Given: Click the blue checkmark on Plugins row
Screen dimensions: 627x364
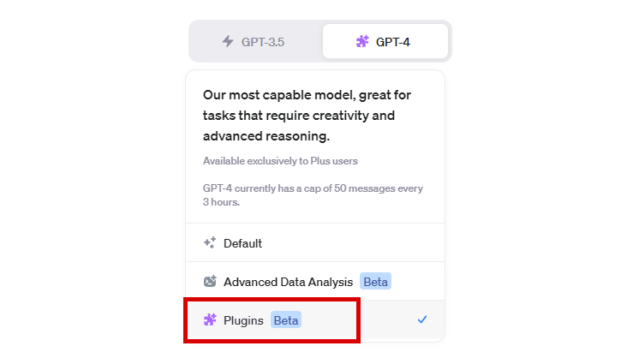Looking at the screenshot, I should click(422, 319).
